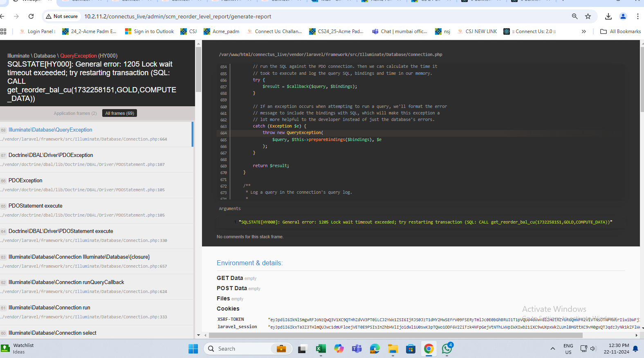
Task: Click the Not secure site info chip
Action: pos(62,16)
